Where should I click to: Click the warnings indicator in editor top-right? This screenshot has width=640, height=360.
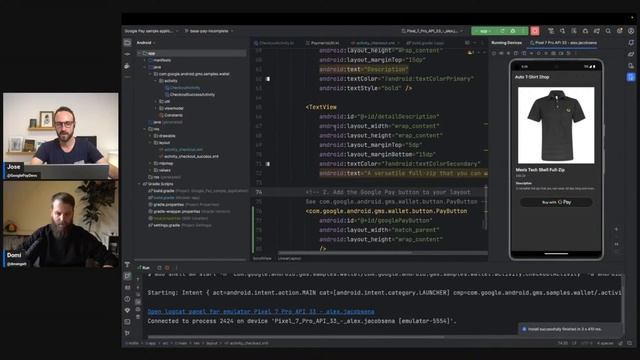click(x=471, y=53)
